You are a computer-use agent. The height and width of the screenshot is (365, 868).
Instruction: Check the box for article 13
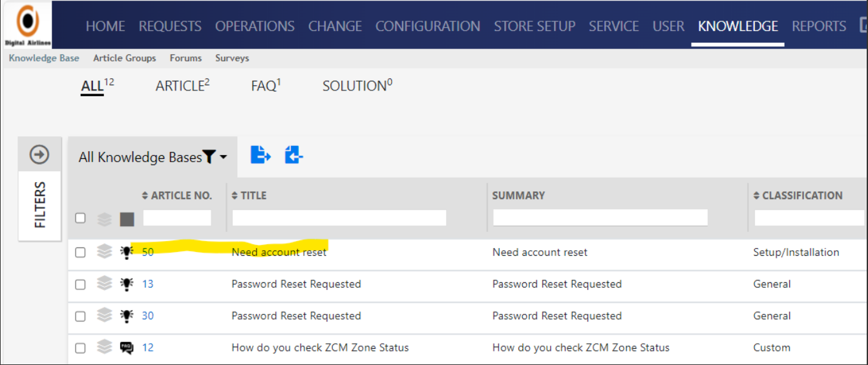point(80,284)
